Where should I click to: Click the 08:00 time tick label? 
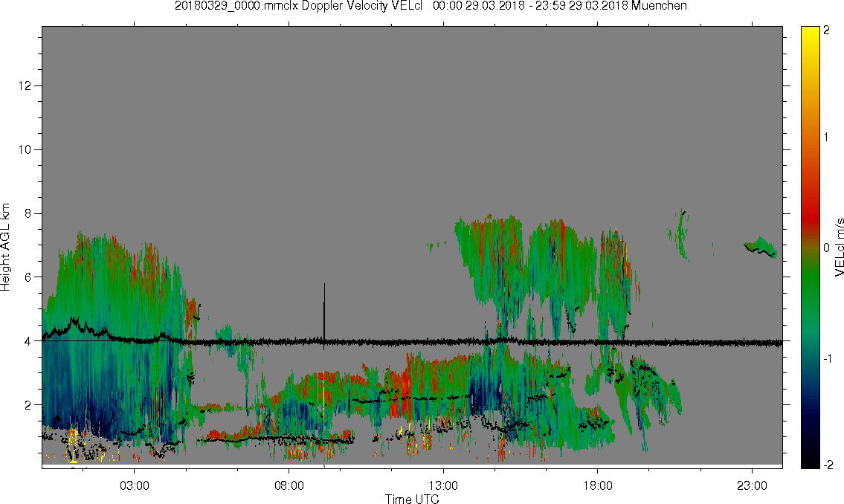click(289, 485)
